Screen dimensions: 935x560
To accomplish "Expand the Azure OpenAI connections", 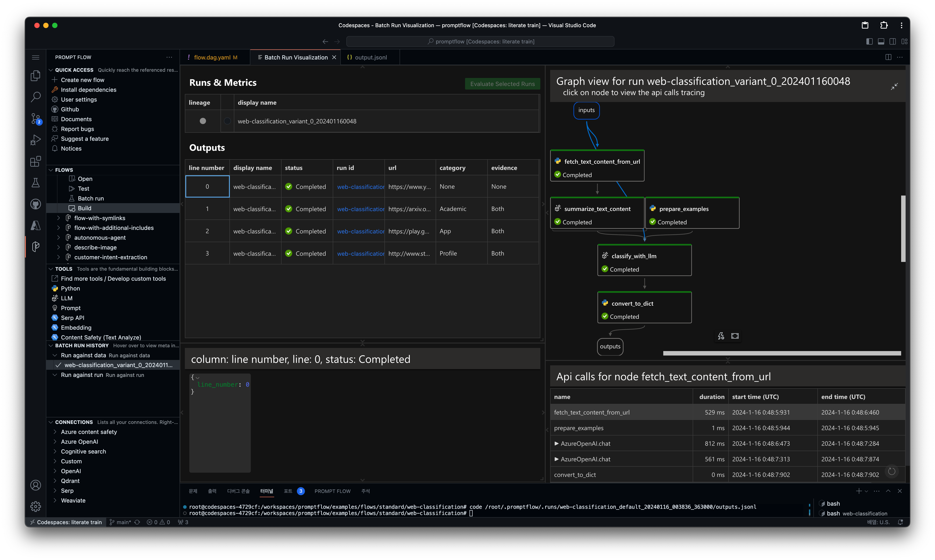I will (55, 442).
